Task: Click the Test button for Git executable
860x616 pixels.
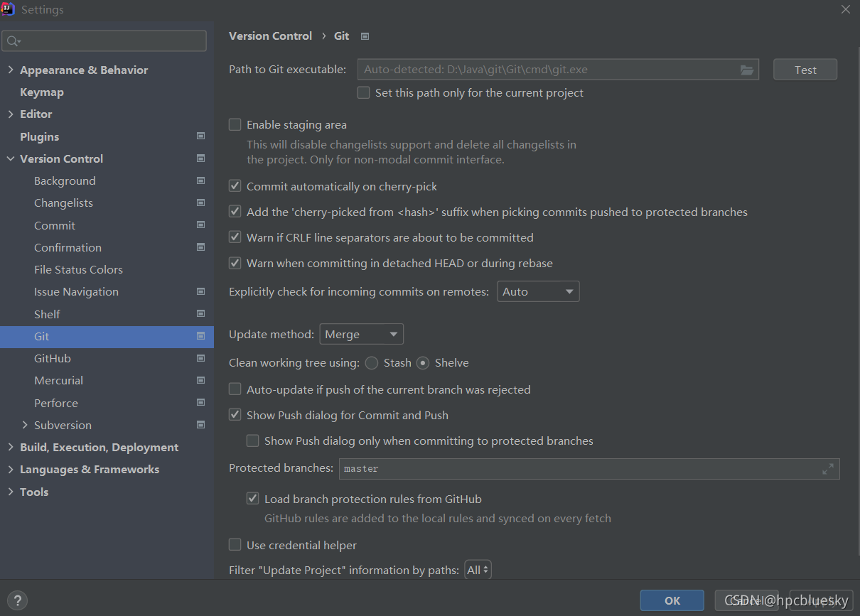Action: tap(805, 70)
